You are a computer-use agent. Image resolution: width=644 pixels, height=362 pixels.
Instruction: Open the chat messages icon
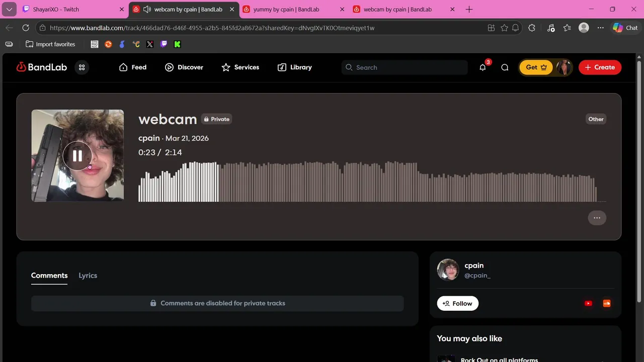pos(505,67)
